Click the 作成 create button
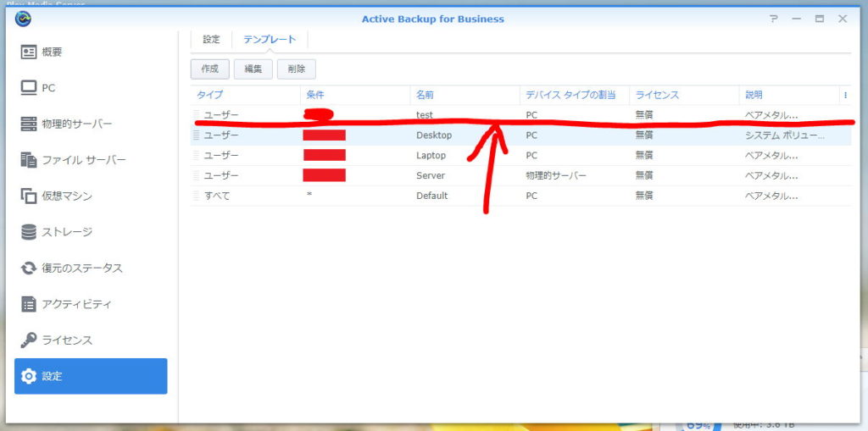 click(210, 69)
